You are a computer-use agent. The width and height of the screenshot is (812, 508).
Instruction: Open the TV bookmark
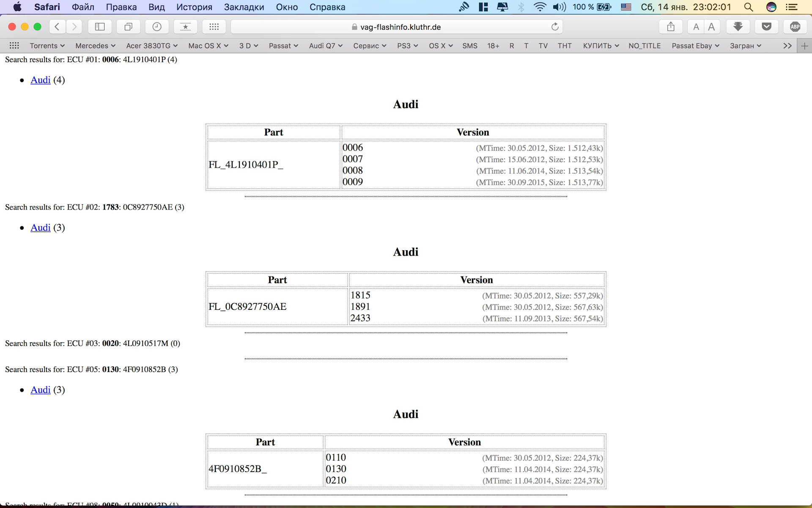pos(543,46)
